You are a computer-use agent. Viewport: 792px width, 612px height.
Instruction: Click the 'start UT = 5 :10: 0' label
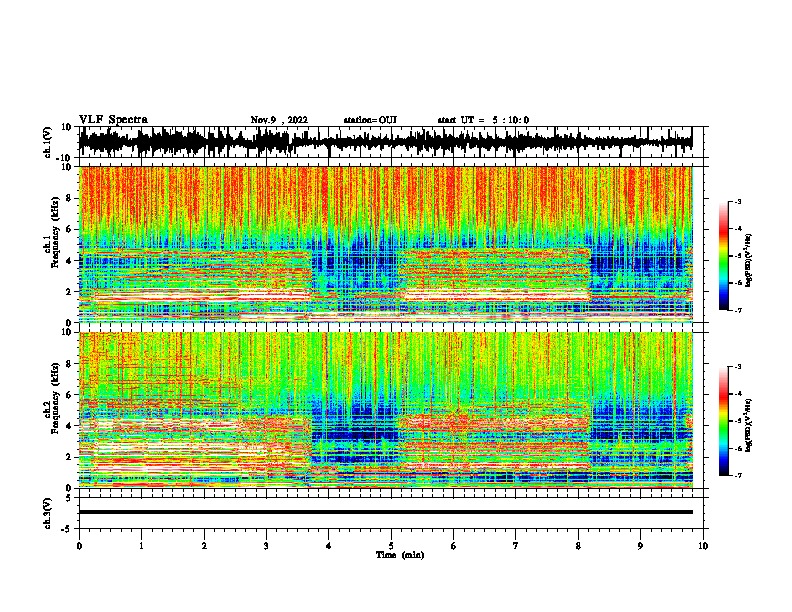click(x=483, y=120)
